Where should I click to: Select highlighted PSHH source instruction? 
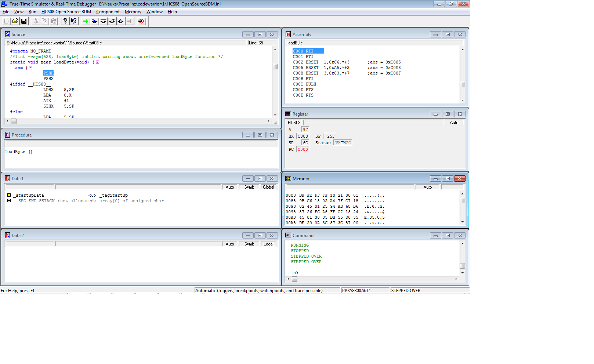[48, 73]
